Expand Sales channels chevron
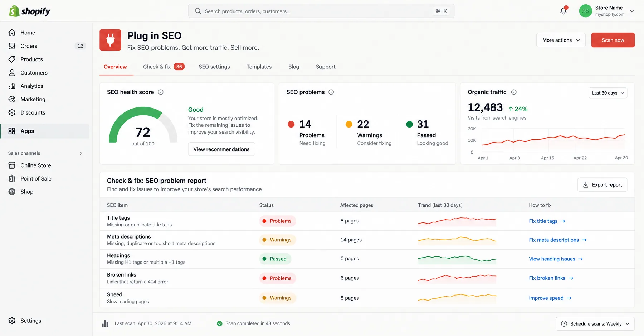The image size is (644, 336). point(81,153)
